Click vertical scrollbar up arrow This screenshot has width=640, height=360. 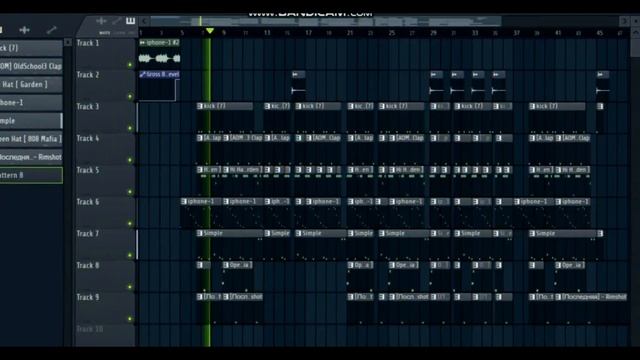coord(636,32)
